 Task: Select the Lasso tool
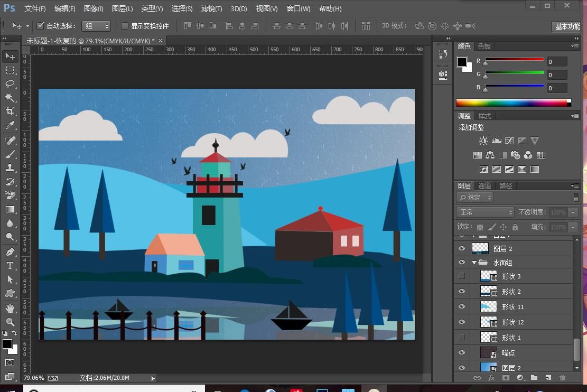[x=10, y=84]
